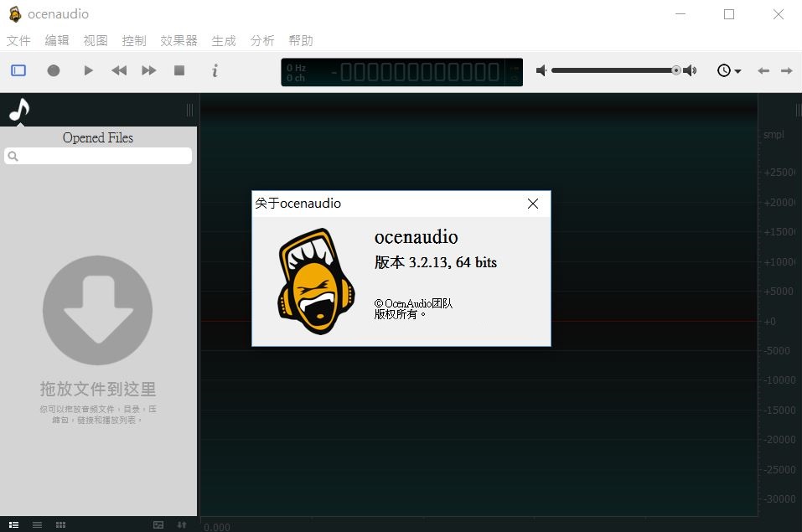Open the clock history dropdown
This screenshot has width=802, height=532.
[x=729, y=70]
